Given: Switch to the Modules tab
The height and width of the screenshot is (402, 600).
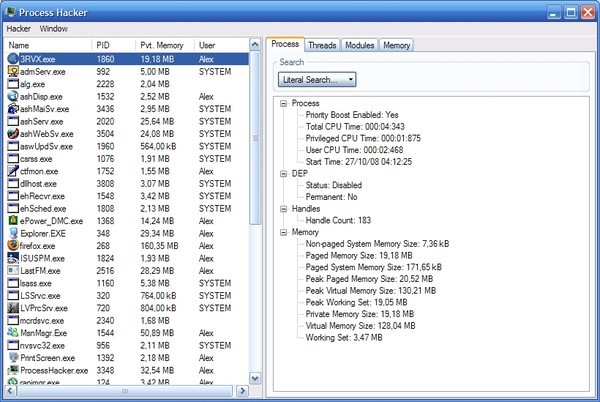Looking at the screenshot, I should pos(359,45).
